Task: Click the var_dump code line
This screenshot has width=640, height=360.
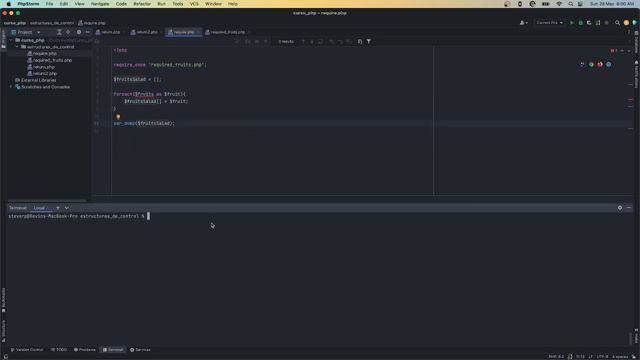Action: click(144, 123)
